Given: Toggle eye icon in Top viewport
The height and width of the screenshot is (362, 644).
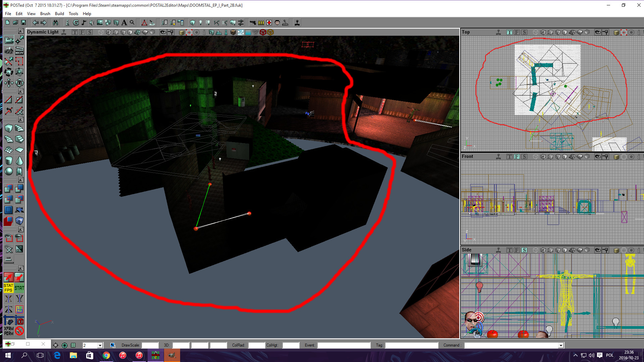Looking at the screenshot, I should (x=598, y=32).
